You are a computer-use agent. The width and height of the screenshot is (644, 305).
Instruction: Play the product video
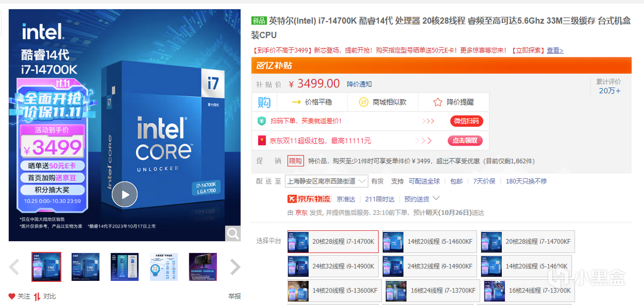[x=125, y=195]
